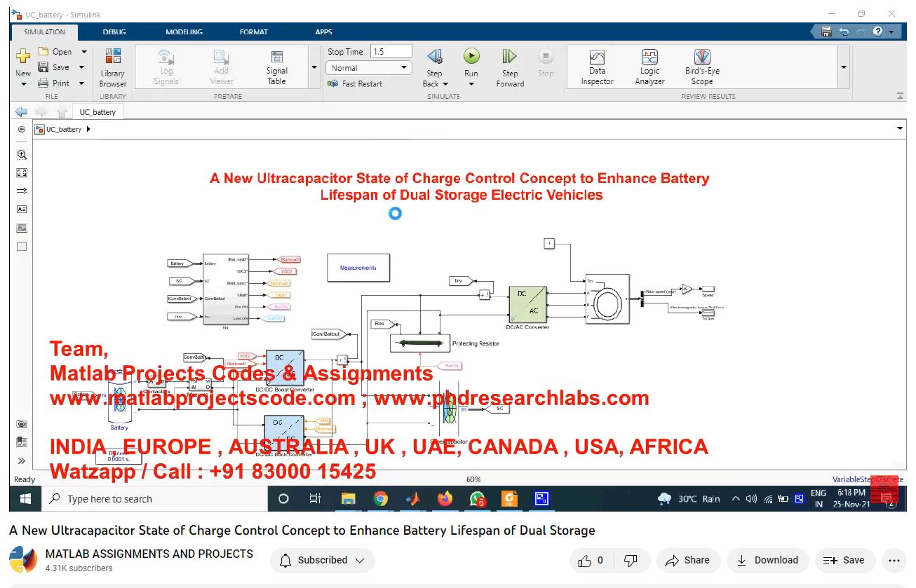Screen dimensions: 916x588
Task: Save the video to a playlist
Action: coord(844,561)
